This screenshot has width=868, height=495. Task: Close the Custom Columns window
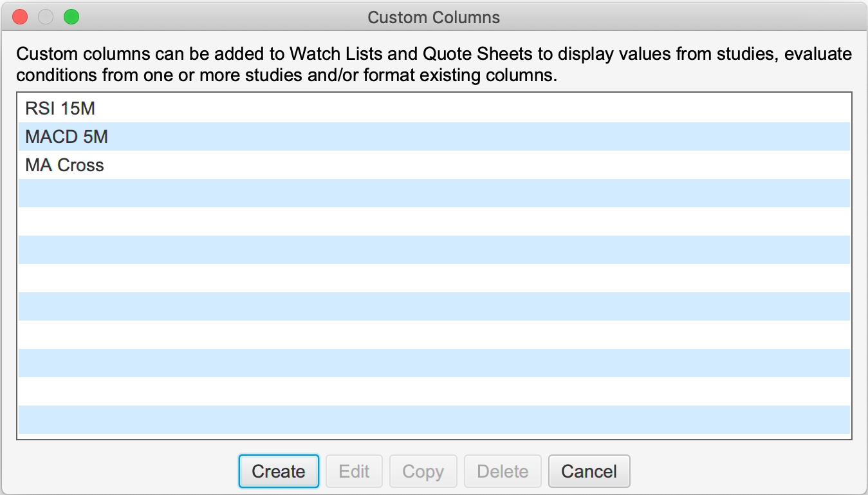pos(20,17)
